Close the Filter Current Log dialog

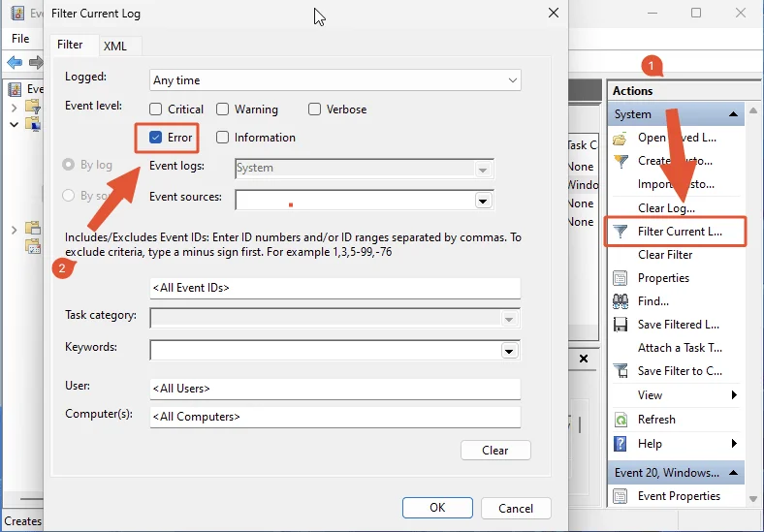(x=554, y=13)
